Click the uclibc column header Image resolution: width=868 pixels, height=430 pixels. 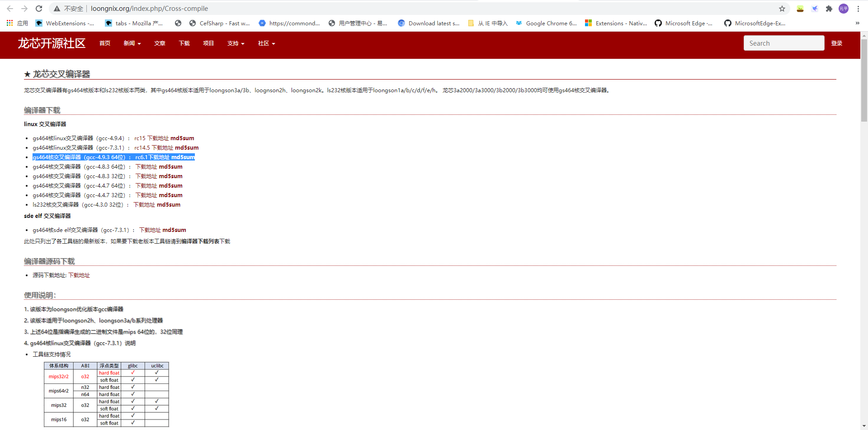pos(157,366)
